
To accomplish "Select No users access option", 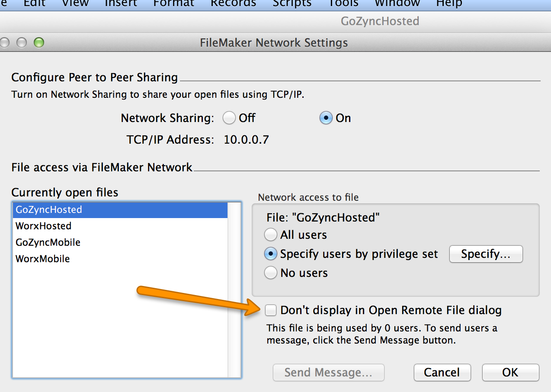I will (271, 273).
